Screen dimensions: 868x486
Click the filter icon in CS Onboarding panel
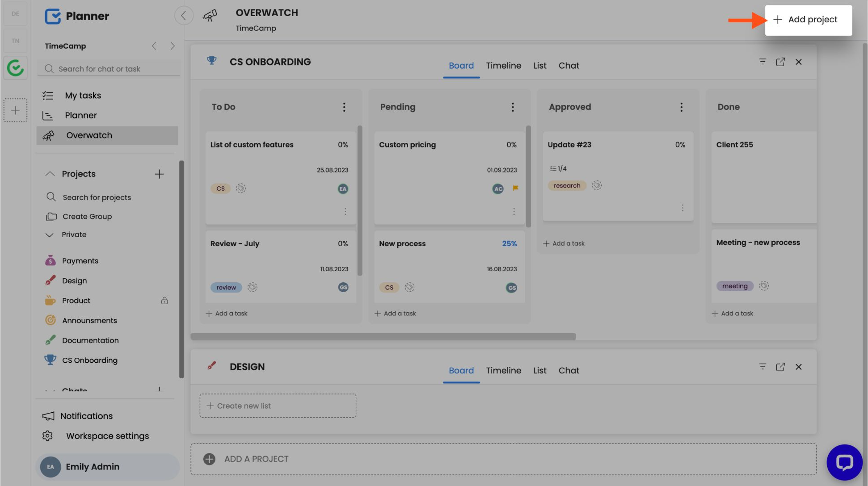tap(763, 62)
